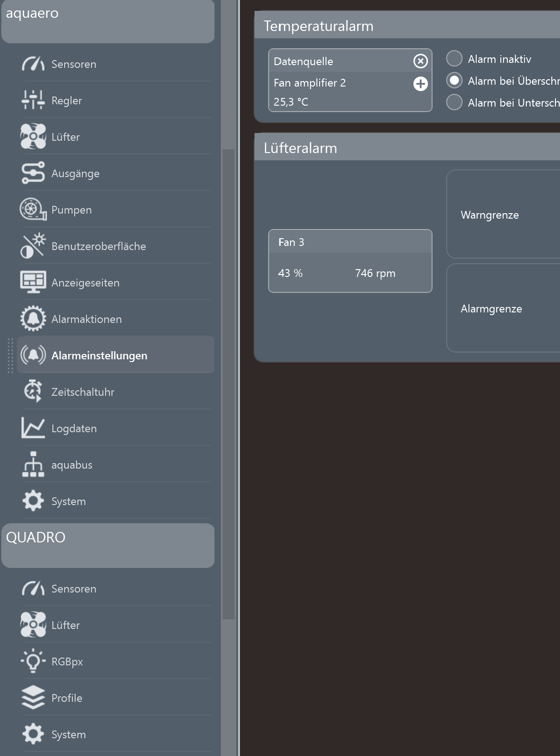Expand data source list with plus button
The width and height of the screenshot is (560, 756).
tap(420, 84)
